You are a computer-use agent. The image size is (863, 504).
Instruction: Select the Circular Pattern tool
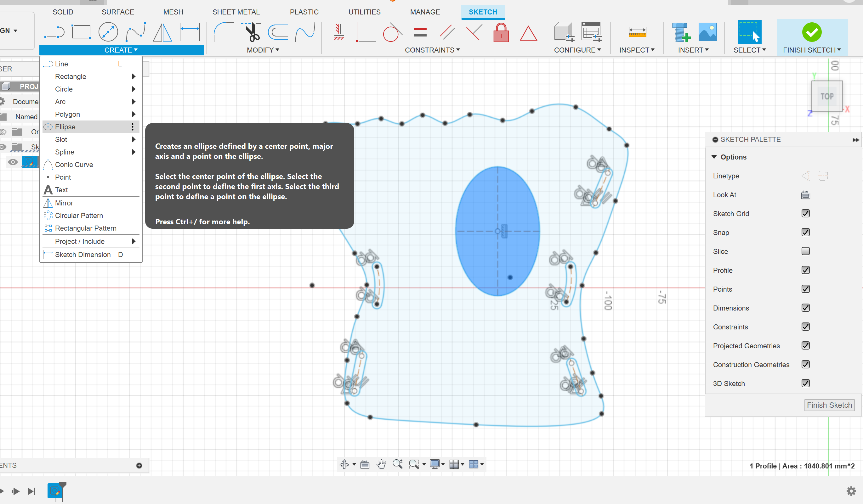pos(79,216)
